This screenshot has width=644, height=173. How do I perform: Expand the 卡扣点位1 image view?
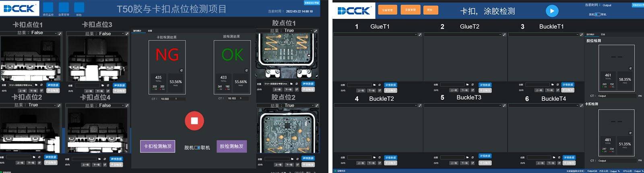[60, 33]
